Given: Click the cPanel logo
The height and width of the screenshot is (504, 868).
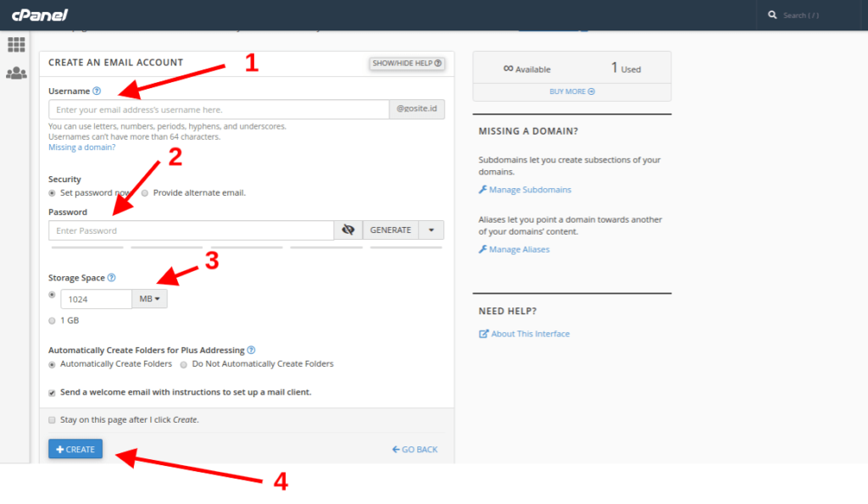Looking at the screenshot, I should pyautogui.click(x=39, y=15).
